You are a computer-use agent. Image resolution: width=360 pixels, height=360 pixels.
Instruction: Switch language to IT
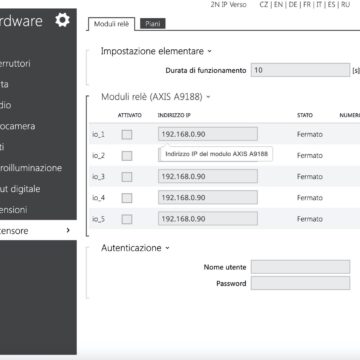319,5
